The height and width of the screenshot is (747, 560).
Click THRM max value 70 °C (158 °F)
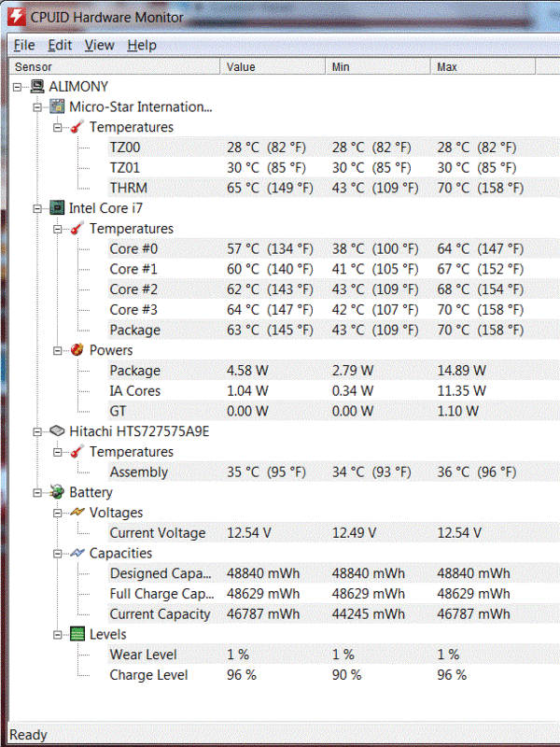coord(481,188)
